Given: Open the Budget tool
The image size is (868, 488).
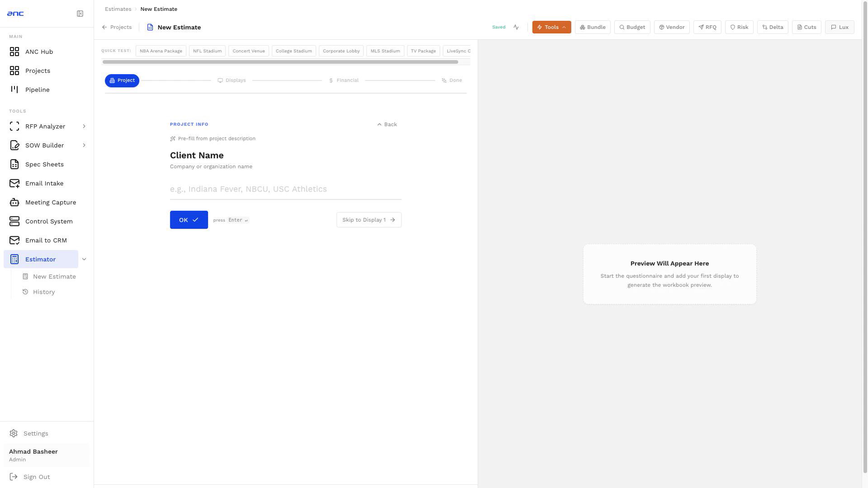Looking at the screenshot, I should click(x=632, y=27).
